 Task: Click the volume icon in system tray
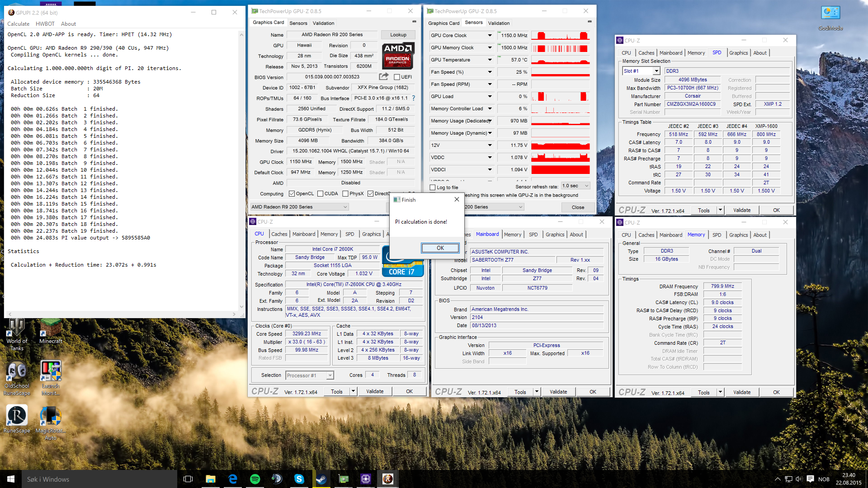tap(799, 479)
